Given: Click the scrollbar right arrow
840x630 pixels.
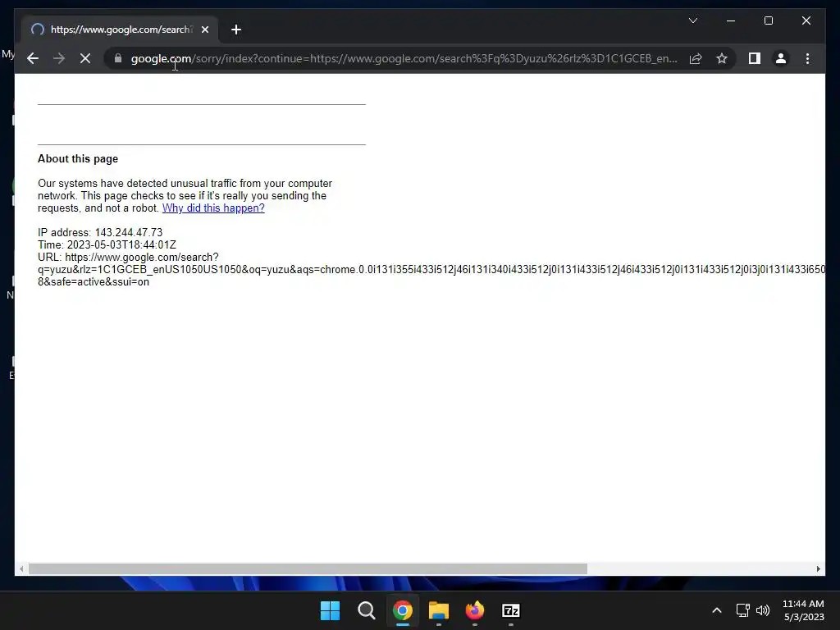Looking at the screenshot, I should [818, 569].
